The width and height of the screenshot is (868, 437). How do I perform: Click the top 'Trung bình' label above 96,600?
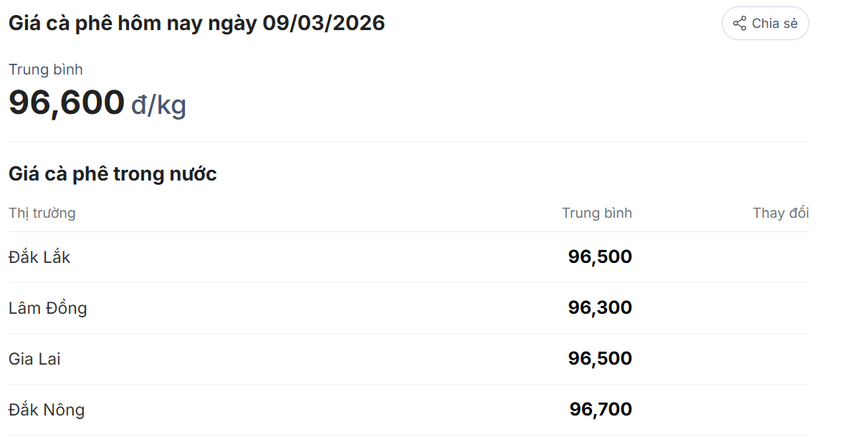pyautogui.click(x=46, y=69)
